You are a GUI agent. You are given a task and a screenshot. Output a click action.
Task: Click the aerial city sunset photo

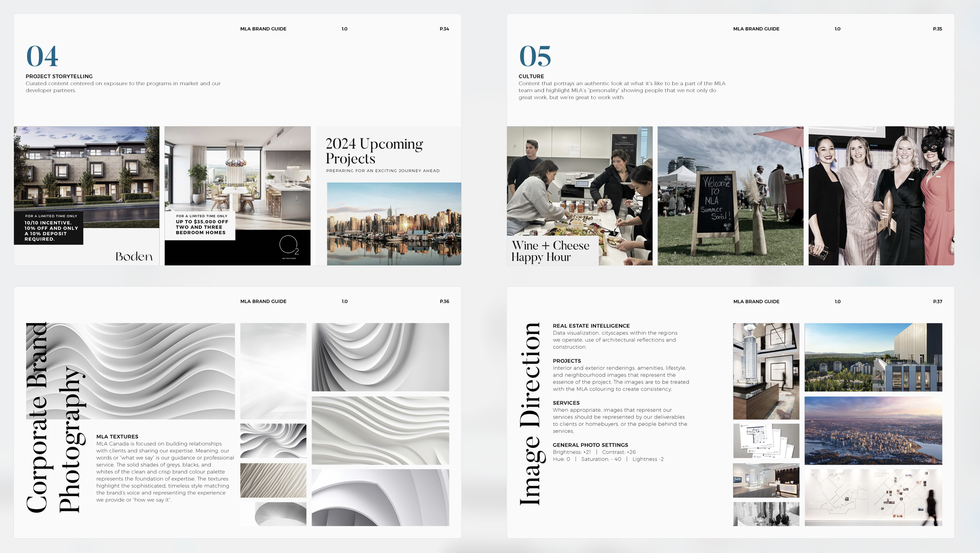pos(873,431)
